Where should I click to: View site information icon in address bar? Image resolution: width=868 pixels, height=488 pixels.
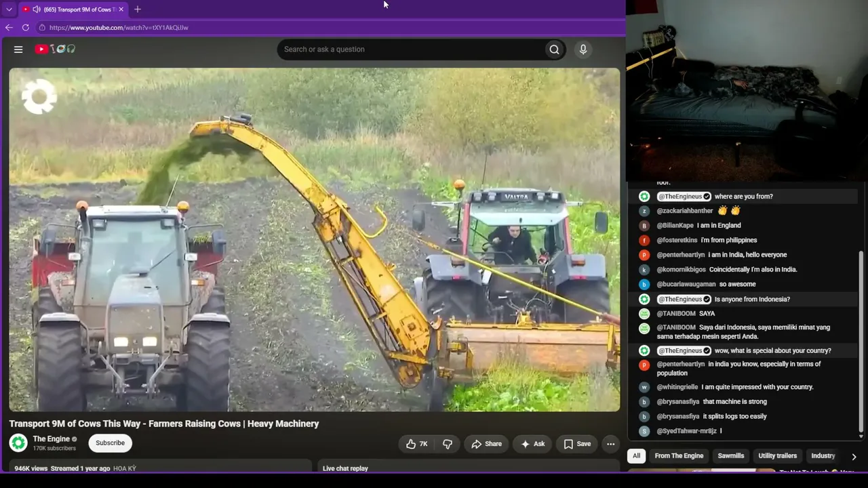pos(42,28)
